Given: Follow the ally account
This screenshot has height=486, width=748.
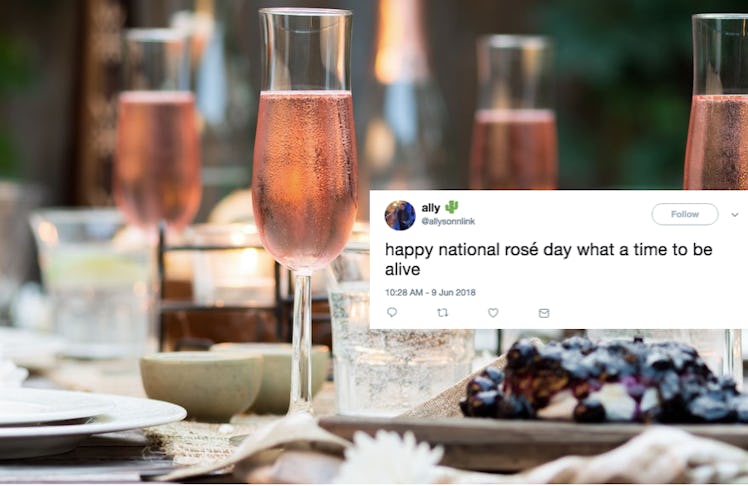Looking at the screenshot, I should point(685,214).
